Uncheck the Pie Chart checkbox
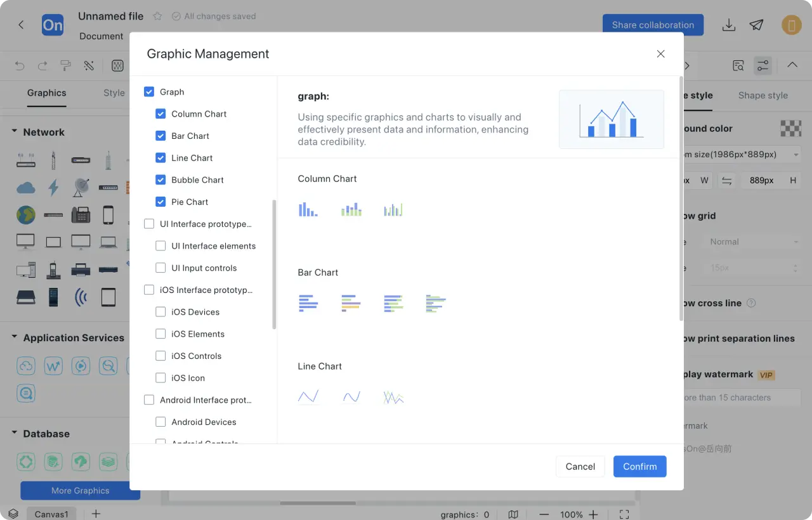Screen dimensions: 812x520 tap(160, 202)
